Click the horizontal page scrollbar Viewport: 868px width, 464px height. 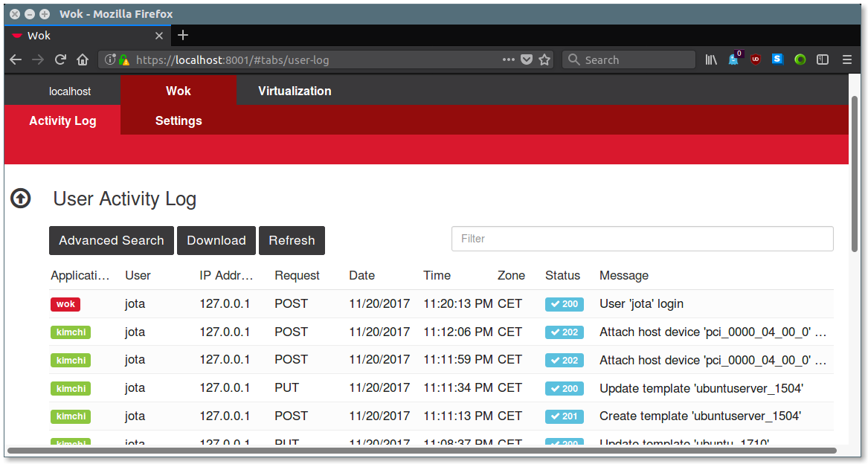[x=422, y=451]
